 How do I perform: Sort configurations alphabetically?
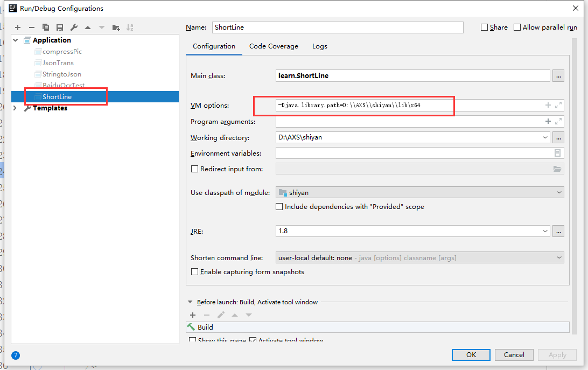tap(129, 27)
